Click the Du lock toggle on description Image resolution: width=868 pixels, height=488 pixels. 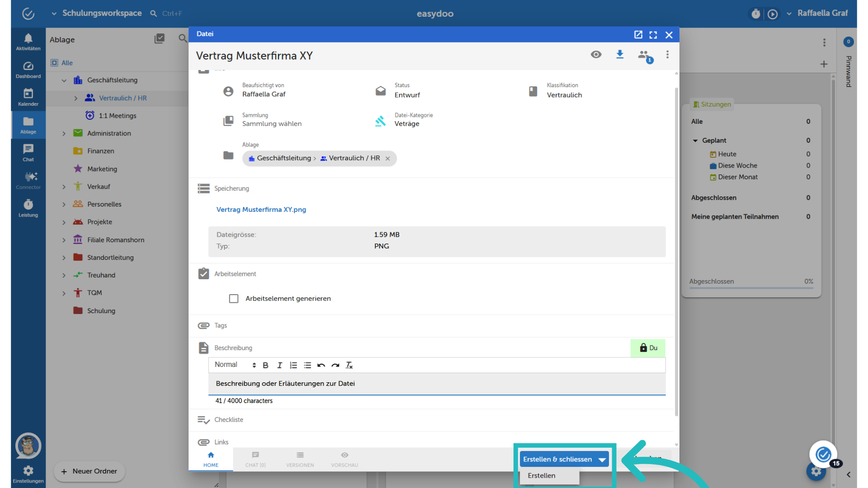click(648, 348)
